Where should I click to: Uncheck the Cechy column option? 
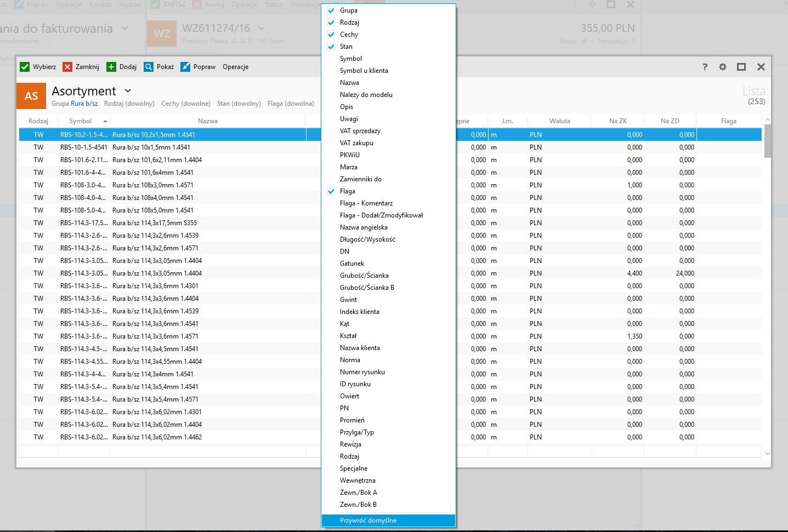click(331, 35)
